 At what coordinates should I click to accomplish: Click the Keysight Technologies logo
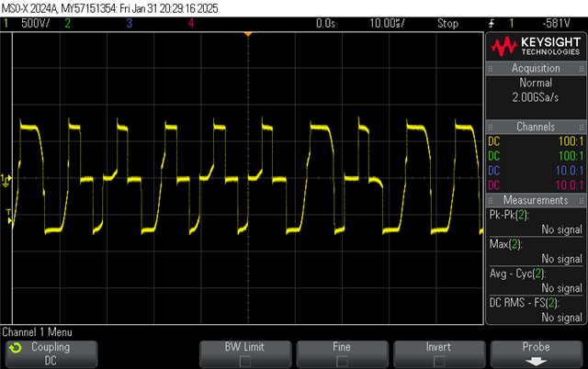point(536,46)
